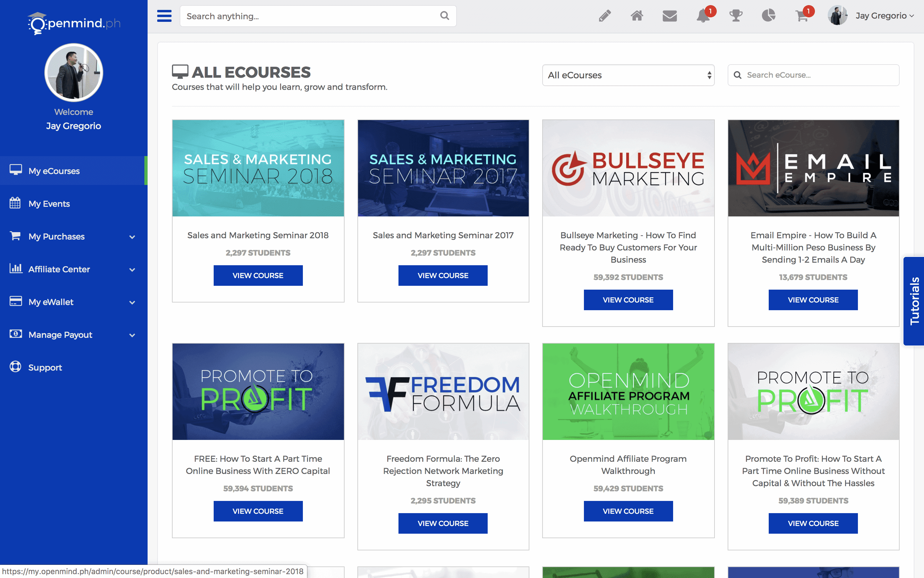Open the Freedom Formula thumbnail

pos(443,391)
